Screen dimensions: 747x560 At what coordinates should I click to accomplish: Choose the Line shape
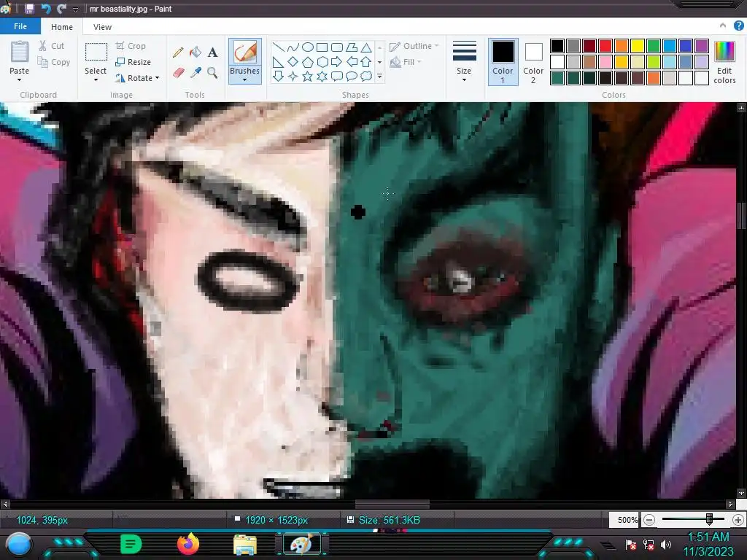(279, 47)
